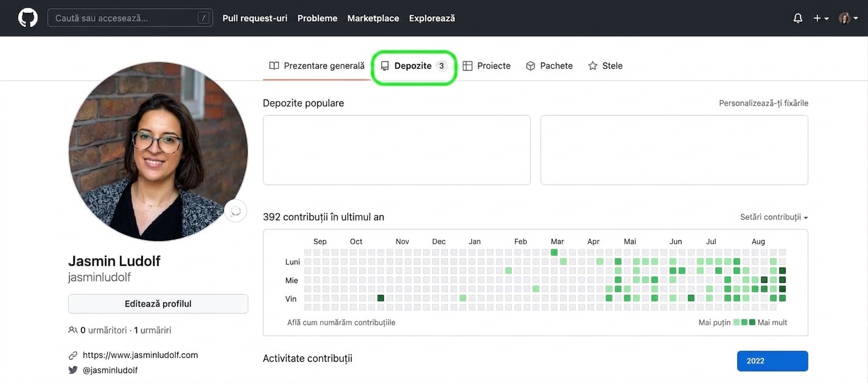Open the Depozite tab
The image size is (868, 383).
tap(414, 66)
